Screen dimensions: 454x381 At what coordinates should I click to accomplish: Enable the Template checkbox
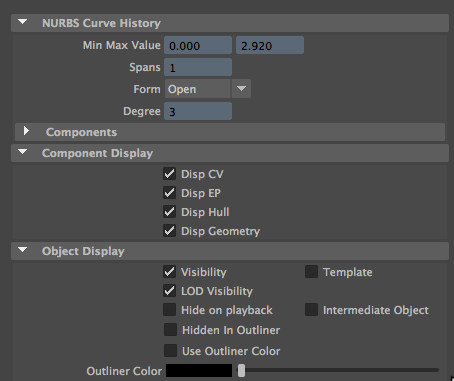pyautogui.click(x=311, y=272)
